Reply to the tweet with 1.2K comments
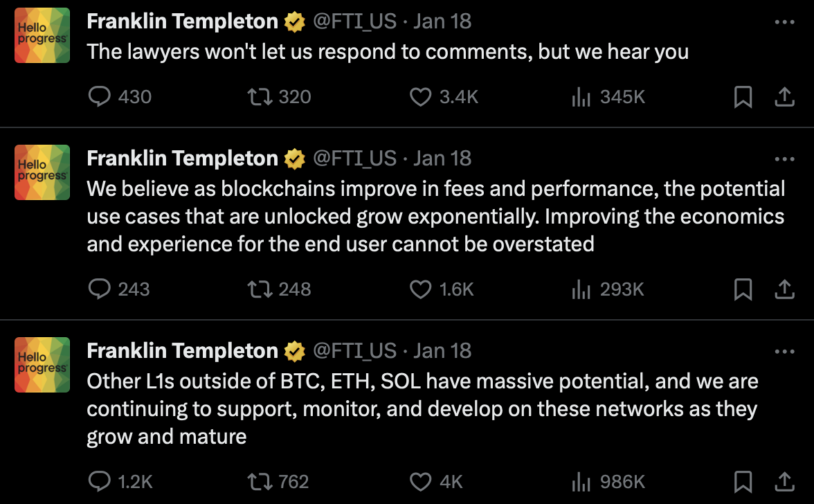The image size is (814, 504). (x=100, y=481)
